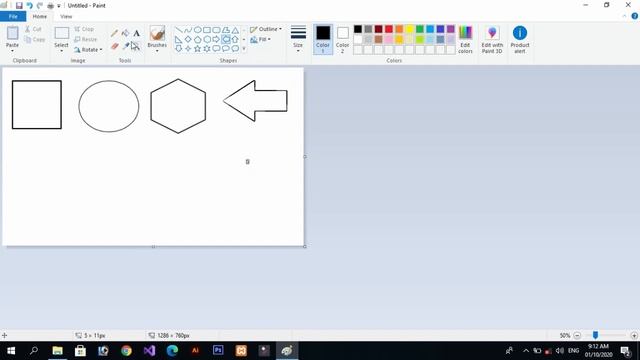The image size is (640, 360).
Task: Choose the Hexagon shape
Action: 207,39
